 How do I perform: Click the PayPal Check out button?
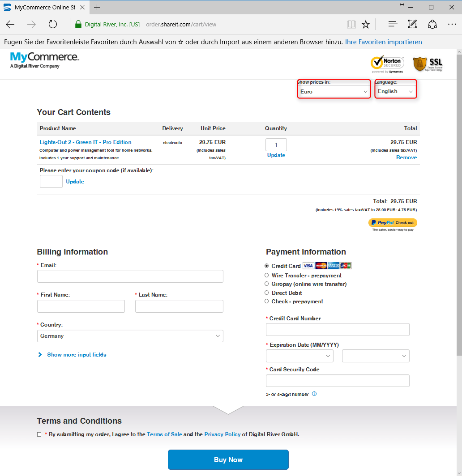click(393, 222)
